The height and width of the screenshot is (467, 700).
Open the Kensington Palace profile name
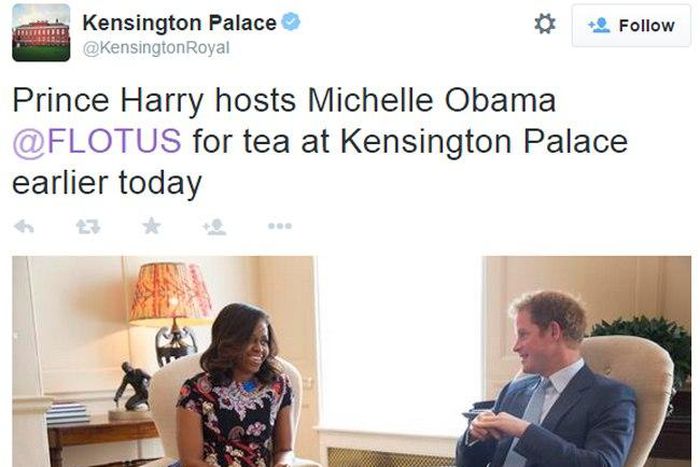(179, 23)
